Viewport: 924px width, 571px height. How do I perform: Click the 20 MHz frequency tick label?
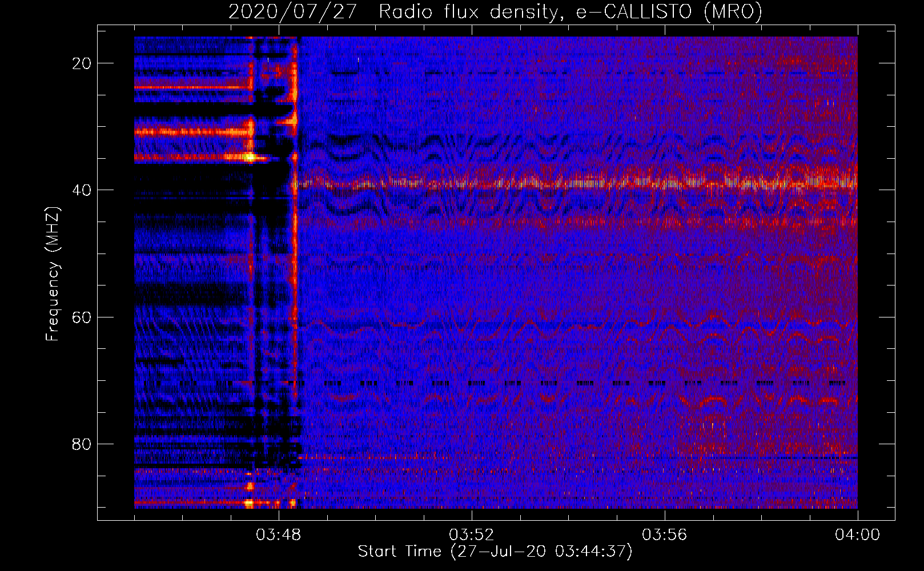[82, 63]
